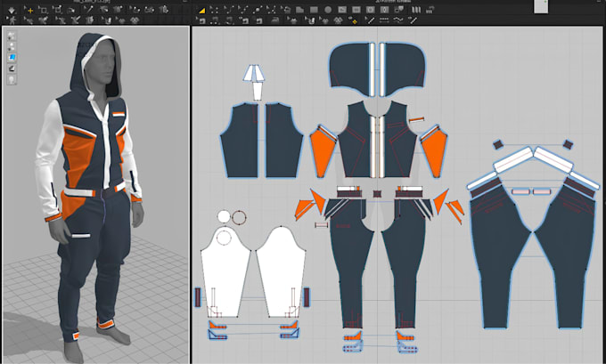606x364 pixels.
Task: Pick the Internal Circle tool
Action: pos(370,10)
